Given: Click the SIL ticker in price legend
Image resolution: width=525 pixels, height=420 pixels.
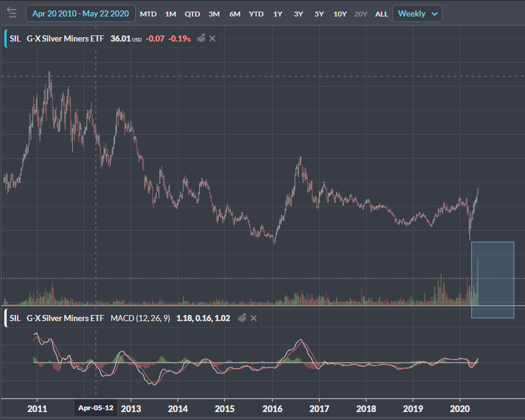Looking at the screenshot, I should click(15, 38).
